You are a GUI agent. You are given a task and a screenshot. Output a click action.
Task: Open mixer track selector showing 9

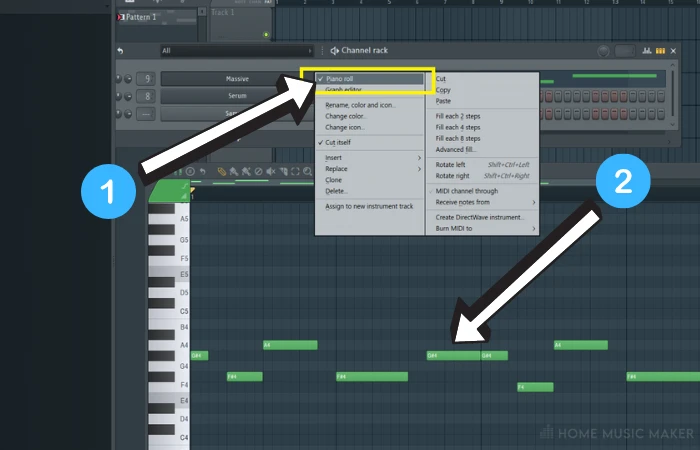tap(146, 79)
